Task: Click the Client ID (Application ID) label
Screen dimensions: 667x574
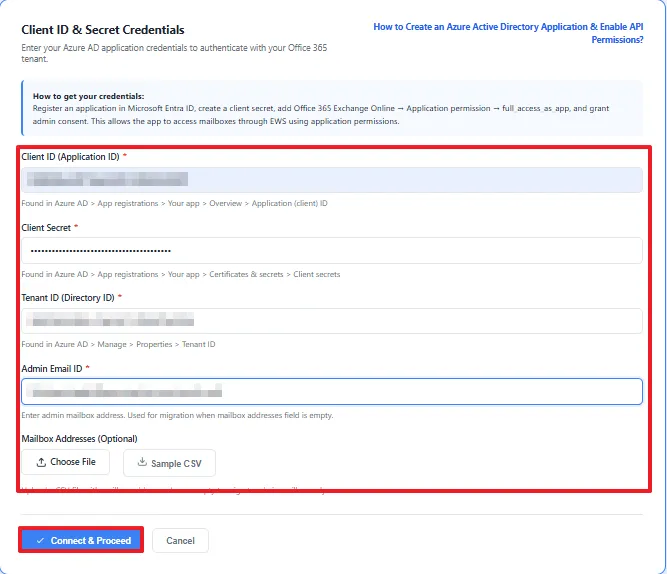Action: (x=70, y=157)
